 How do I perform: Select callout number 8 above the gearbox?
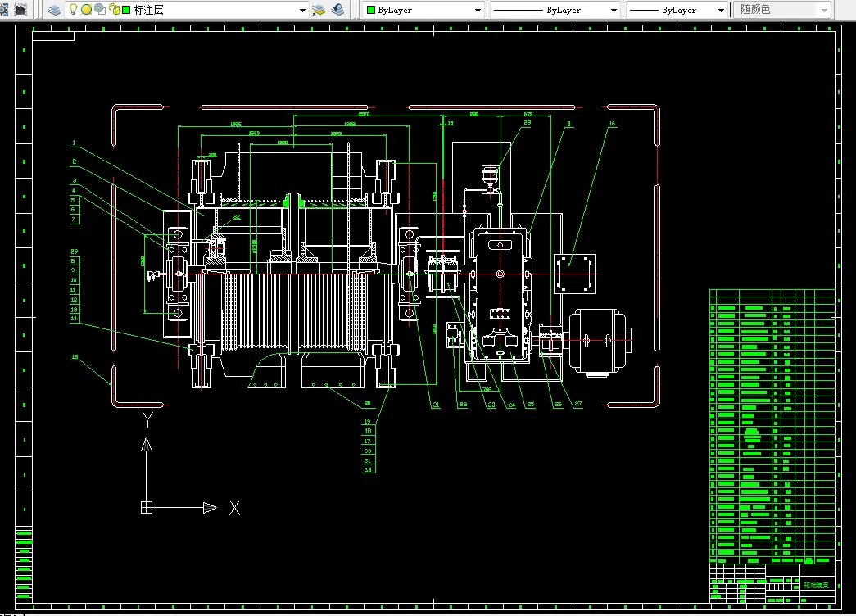coord(568,124)
